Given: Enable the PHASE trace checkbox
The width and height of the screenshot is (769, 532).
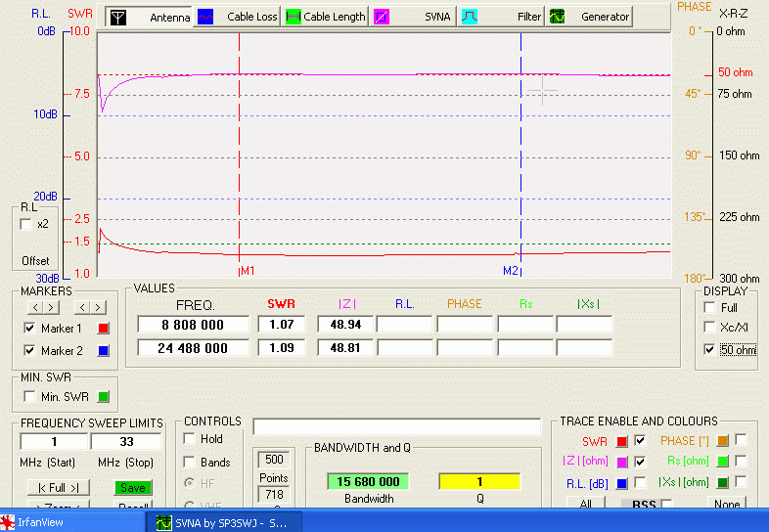Looking at the screenshot, I should [741, 440].
